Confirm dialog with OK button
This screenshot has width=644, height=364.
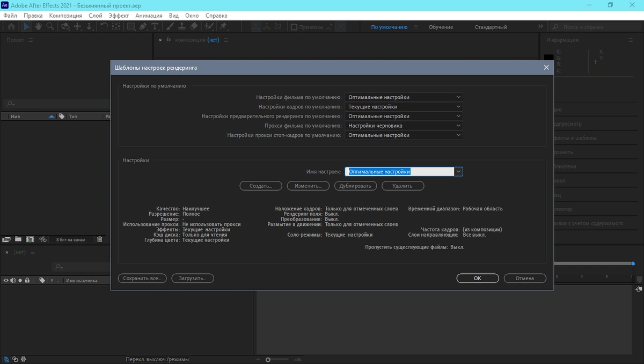[478, 278]
